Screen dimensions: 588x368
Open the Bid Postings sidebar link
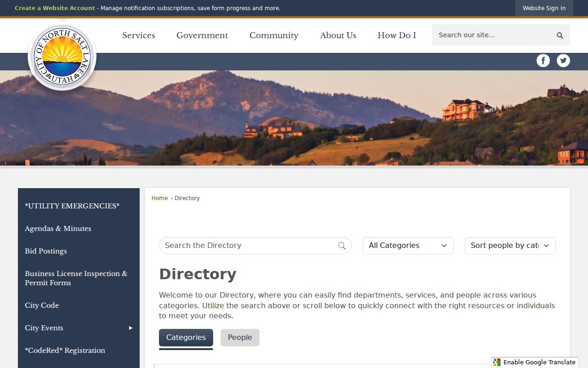79,251
